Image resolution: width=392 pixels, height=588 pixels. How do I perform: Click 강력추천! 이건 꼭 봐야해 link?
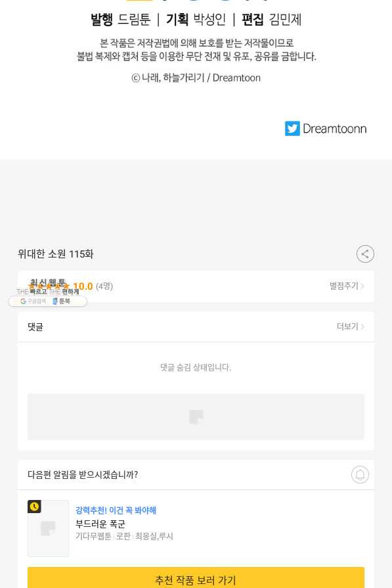click(116, 510)
